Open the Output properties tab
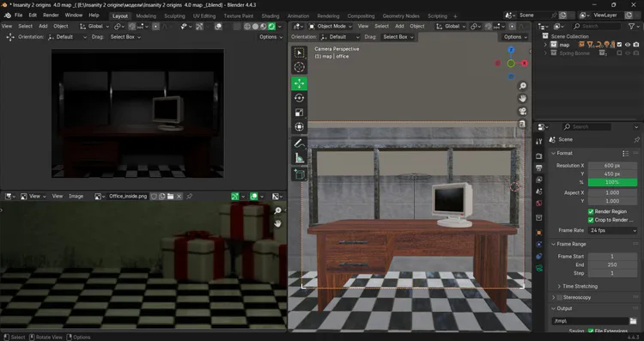 [x=539, y=168]
